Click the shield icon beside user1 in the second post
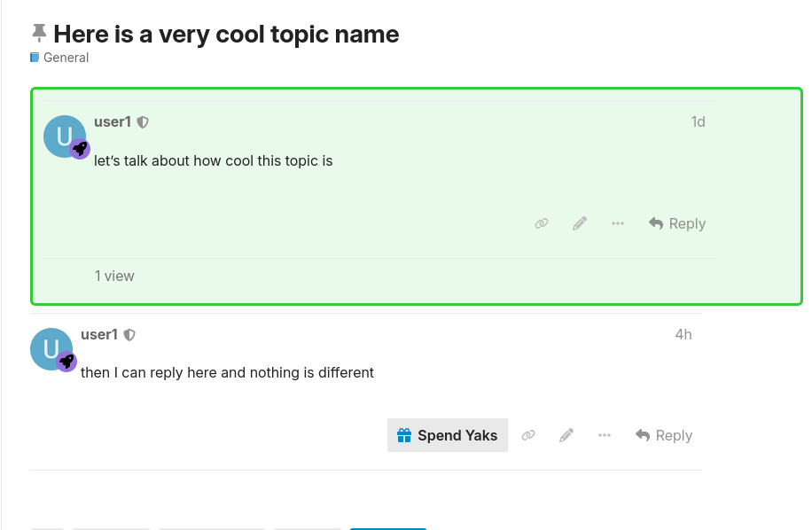812x530 pixels. pyautogui.click(x=129, y=335)
